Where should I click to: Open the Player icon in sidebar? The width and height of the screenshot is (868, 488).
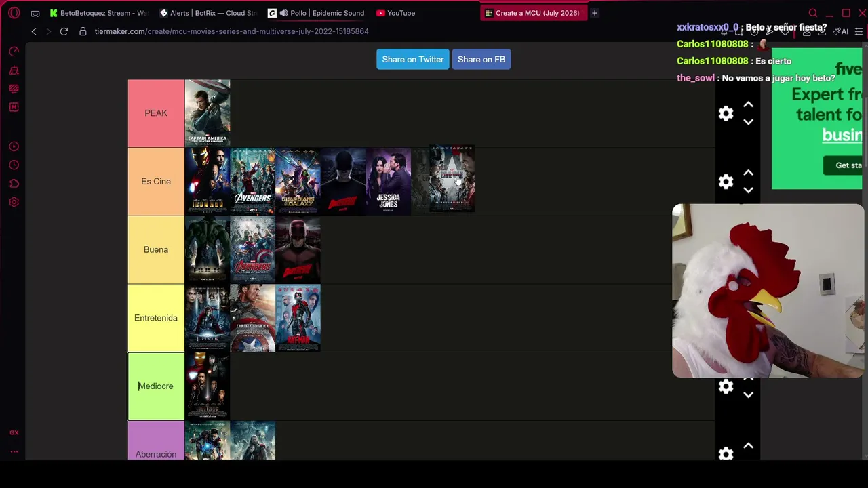coord(14,146)
